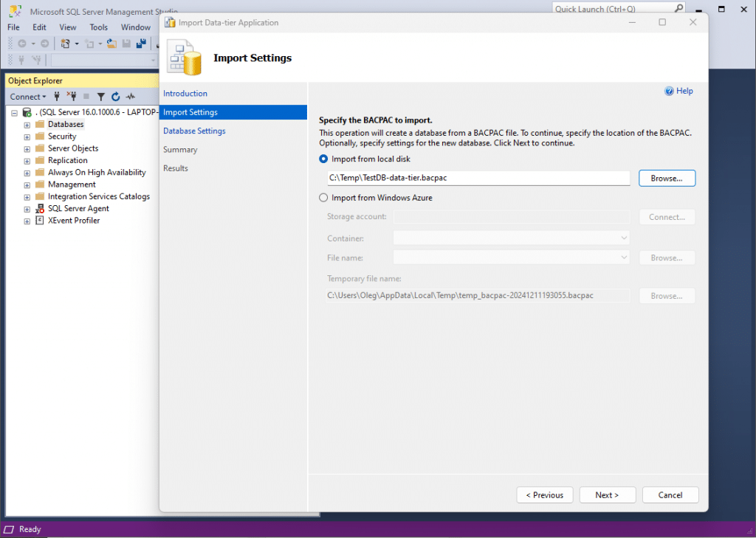Expand the Security node
This screenshot has width=756, height=538.
pos(27,137)
